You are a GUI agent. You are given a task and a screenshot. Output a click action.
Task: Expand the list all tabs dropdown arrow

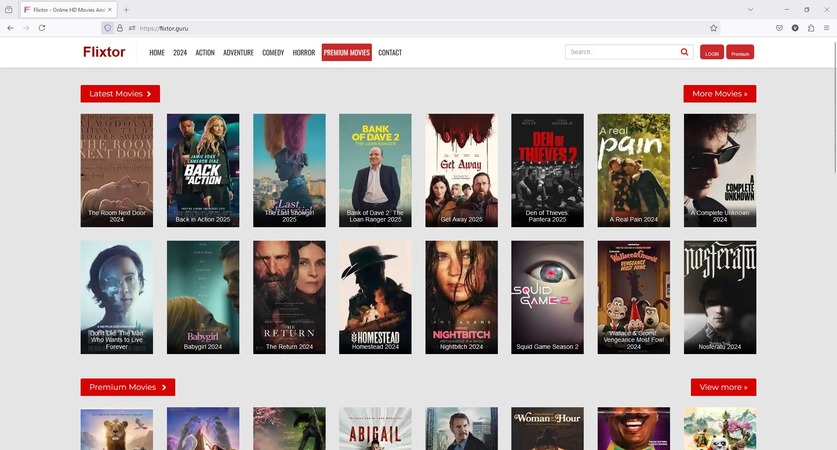(x=751, y=9)
